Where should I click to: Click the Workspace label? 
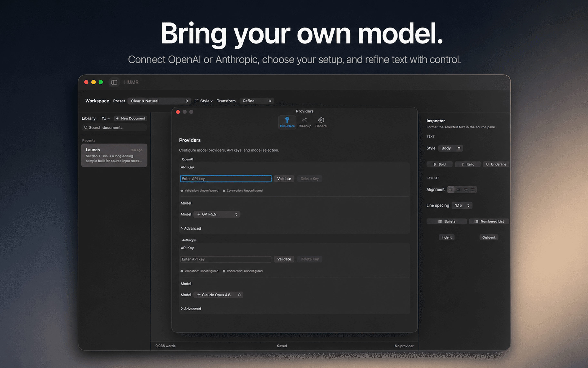tap(97, 101)
